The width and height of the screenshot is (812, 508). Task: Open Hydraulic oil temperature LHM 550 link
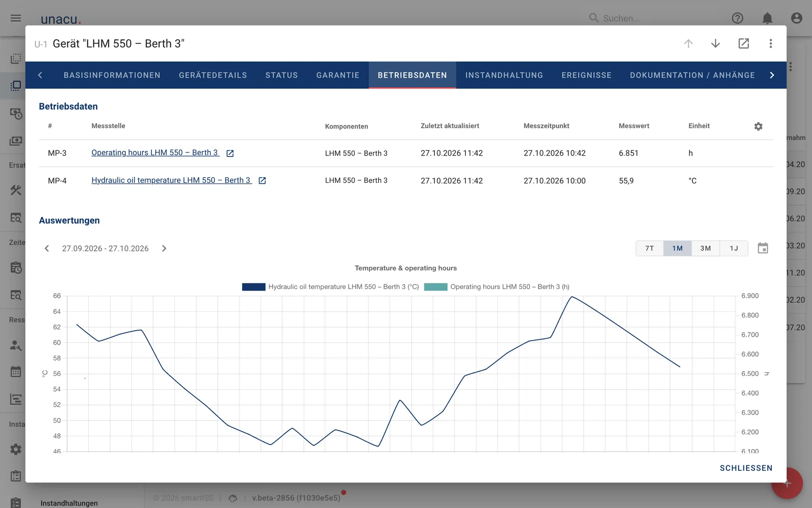pos(171,180)
